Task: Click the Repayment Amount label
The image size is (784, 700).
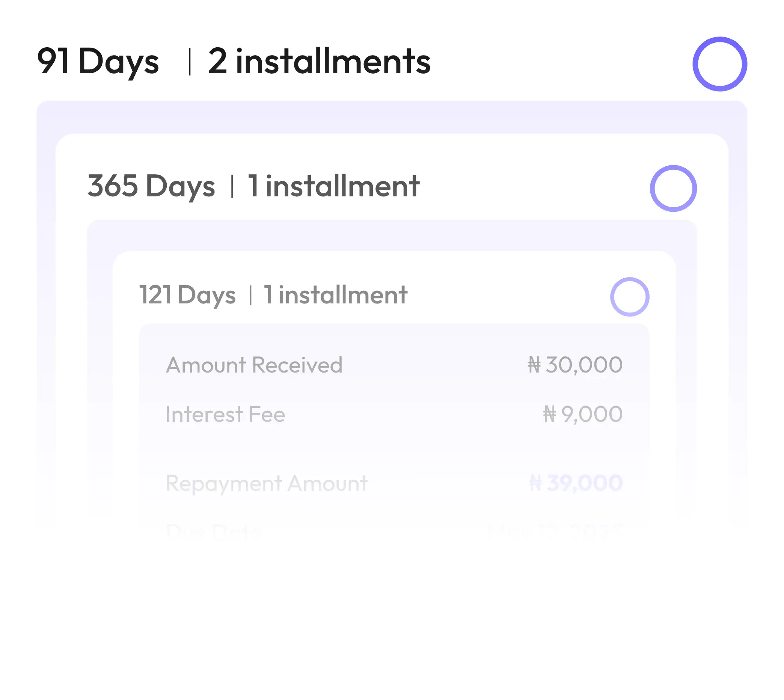Action: (267, 483)
